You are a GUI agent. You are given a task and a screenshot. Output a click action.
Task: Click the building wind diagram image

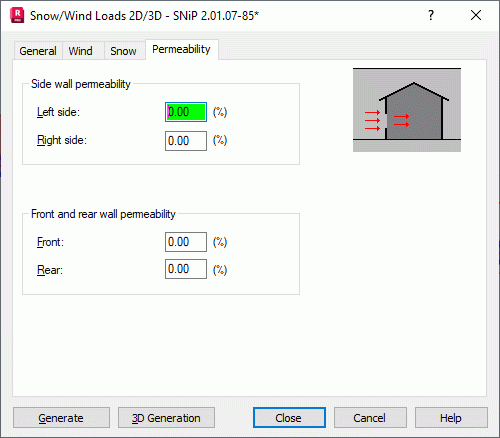click(407, 110)
